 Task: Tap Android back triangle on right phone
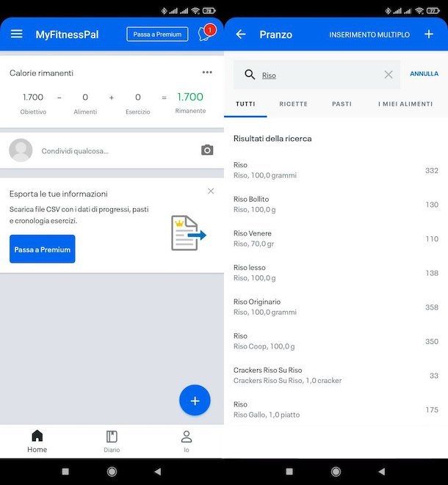coord(382,471)
